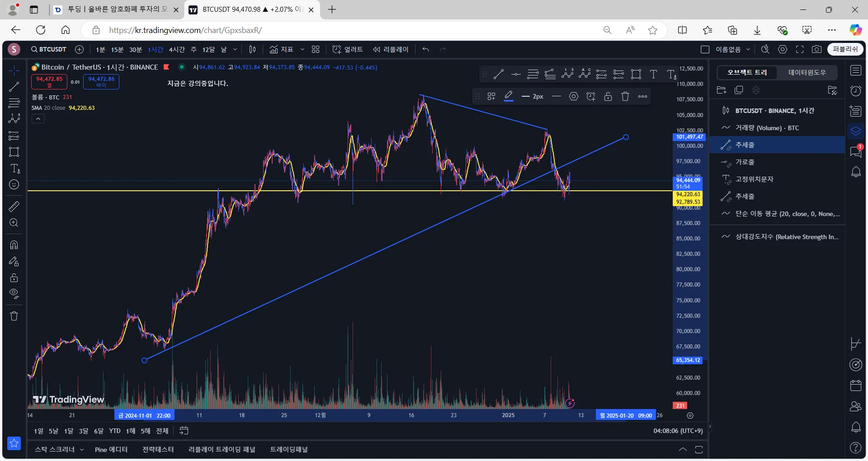The image size is (868, 461).
Task: Switch to the 오브젝트 트리 tab
Action: 747,72
